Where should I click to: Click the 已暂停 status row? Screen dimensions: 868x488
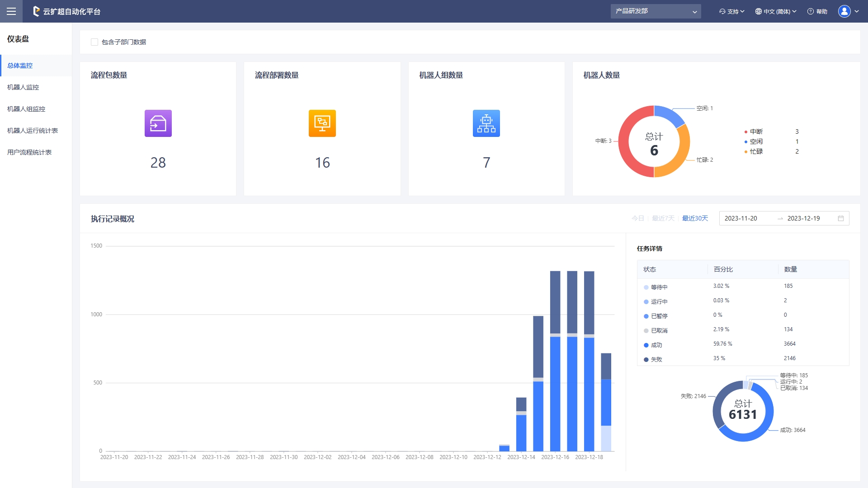click(743, 315)
